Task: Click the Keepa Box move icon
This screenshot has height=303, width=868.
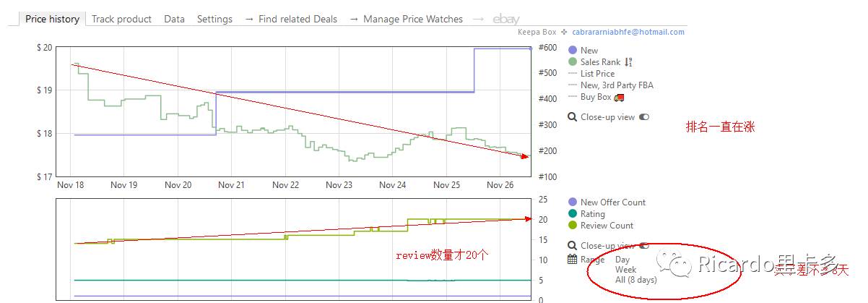Action: tap(564, 32)
